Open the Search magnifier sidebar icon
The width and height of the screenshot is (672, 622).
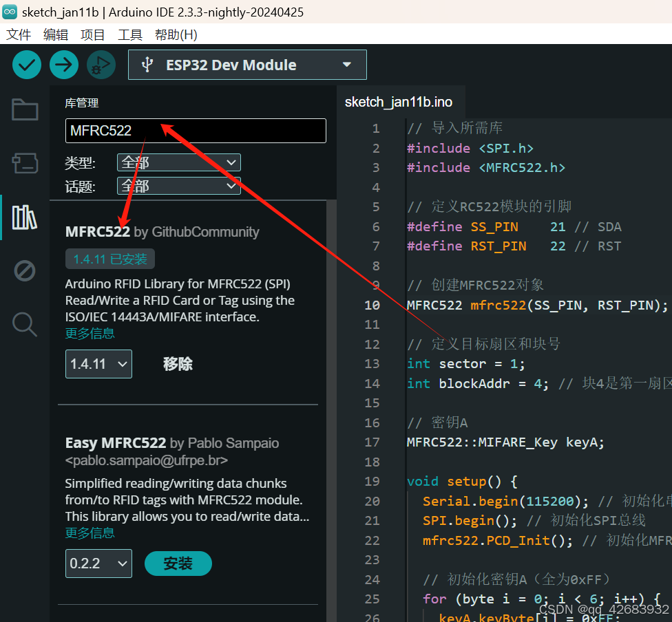pyautogui.click(x=24, y=324)
